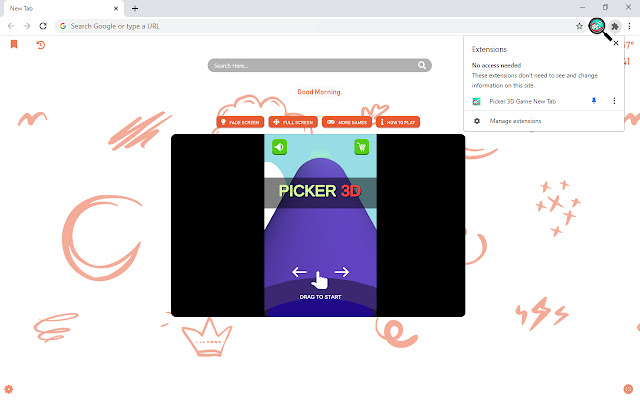
Task: Open Manage extensions
Action: coord(515,121)
